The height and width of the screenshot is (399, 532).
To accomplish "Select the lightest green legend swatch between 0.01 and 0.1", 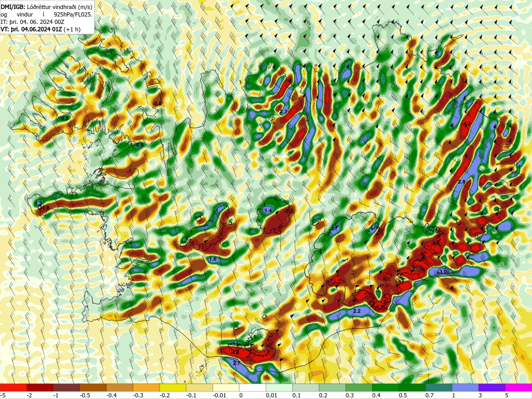I will point(279,387).
